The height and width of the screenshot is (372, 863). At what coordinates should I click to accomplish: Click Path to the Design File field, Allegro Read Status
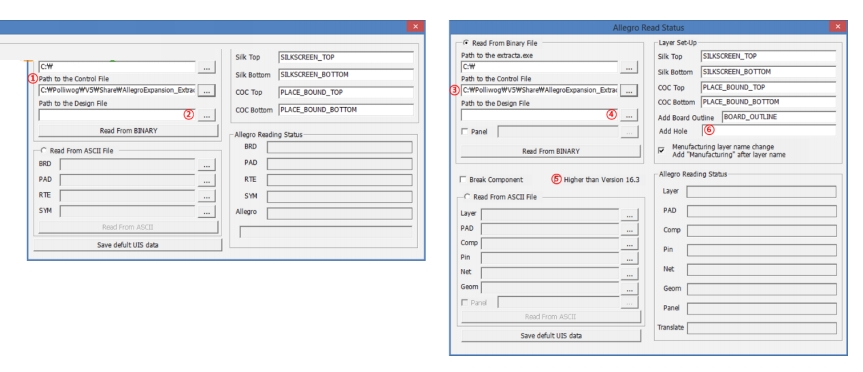pos(540,115)
